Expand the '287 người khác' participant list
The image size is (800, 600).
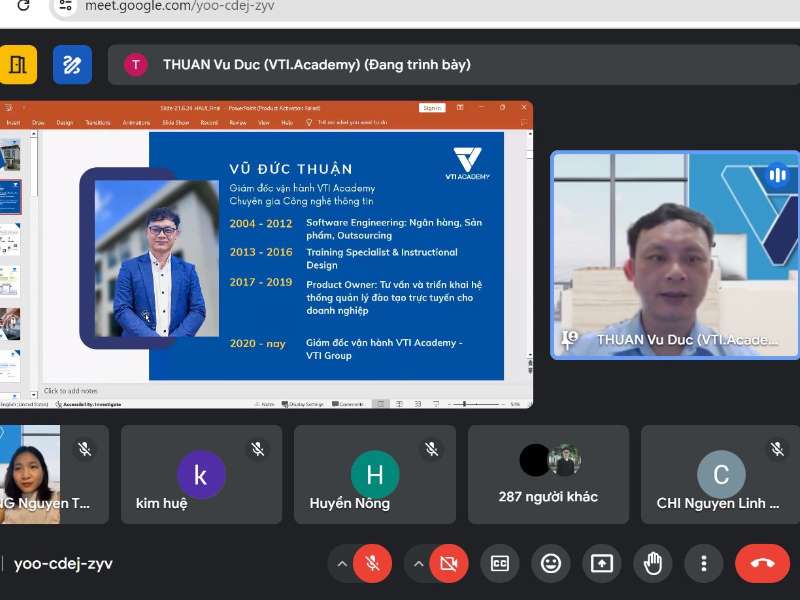(548, 474)
